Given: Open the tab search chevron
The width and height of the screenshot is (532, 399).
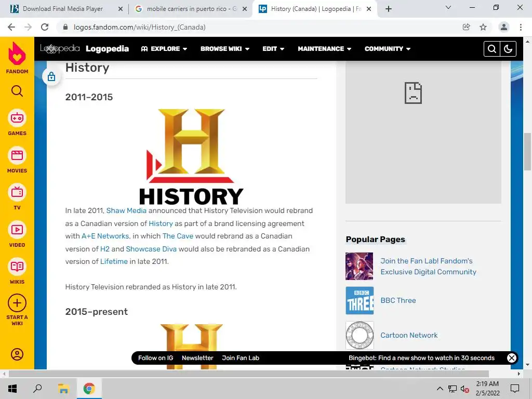Looking at the screenshot, I should pyautogui.click(x=448, y=7).
